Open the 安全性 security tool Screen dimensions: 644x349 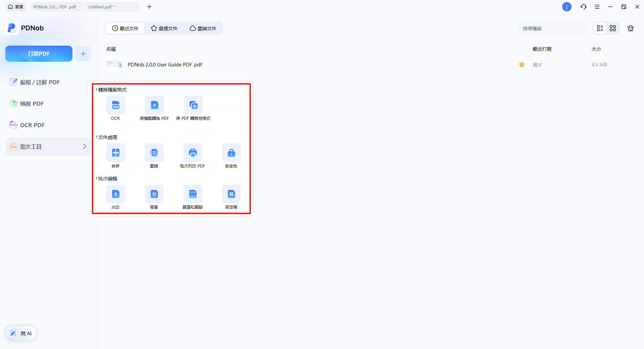[231, 153]
